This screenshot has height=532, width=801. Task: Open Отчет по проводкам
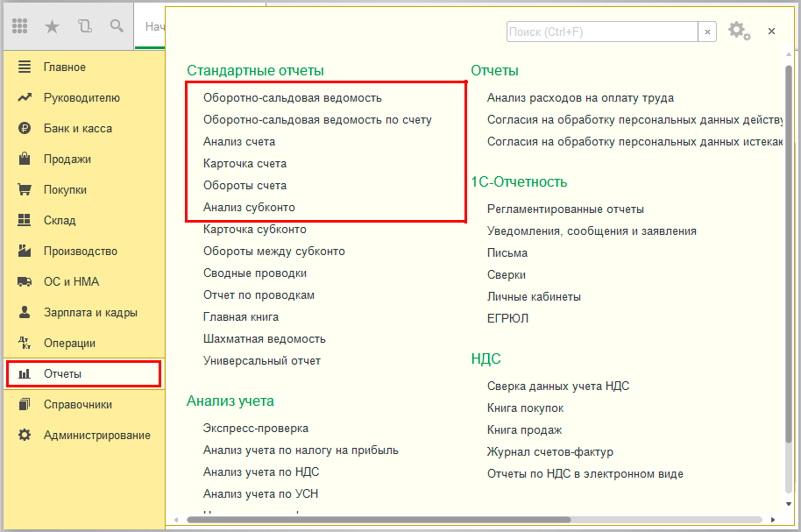259,294
